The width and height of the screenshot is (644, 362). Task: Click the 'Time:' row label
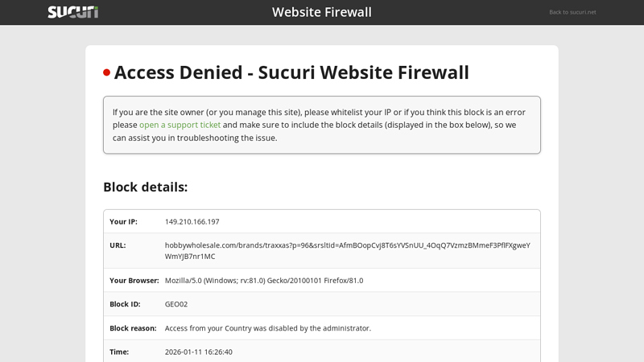point(119,352)
